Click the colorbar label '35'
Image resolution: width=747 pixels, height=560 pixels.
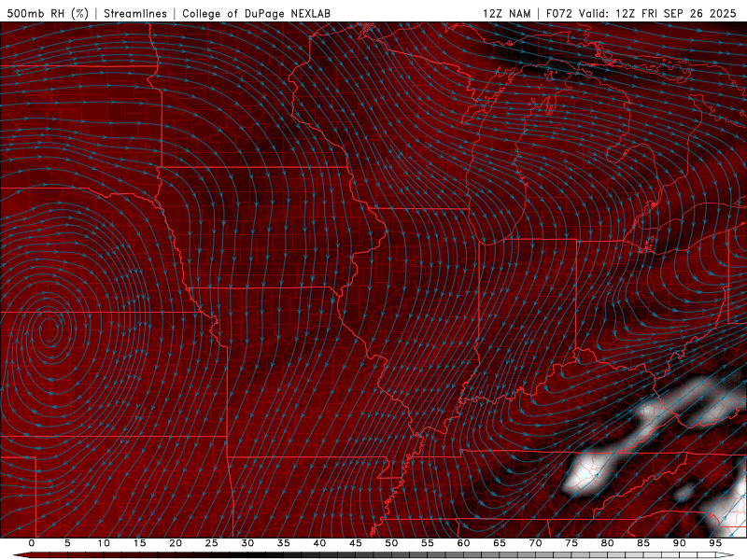284,543
